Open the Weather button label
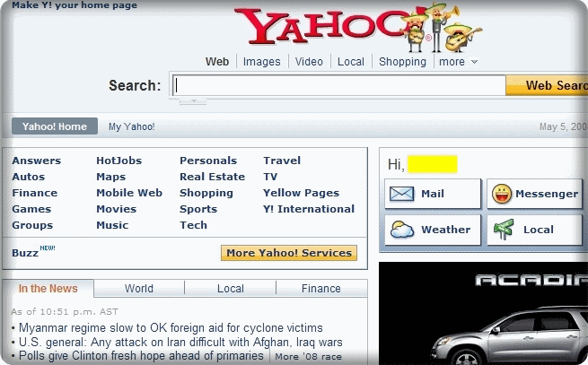The image size is (588, 365). [x=445, y=230]
